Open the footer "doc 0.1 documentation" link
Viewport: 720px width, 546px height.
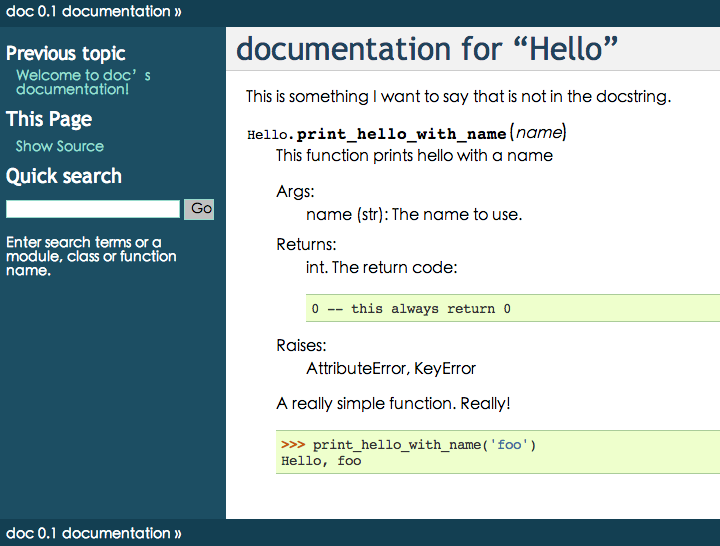pyautogui.click(x=88, y=533)
